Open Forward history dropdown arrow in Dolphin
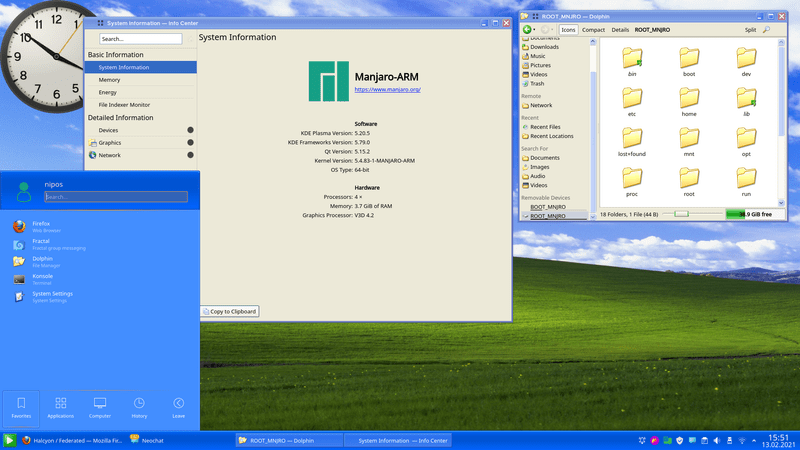This screenshot has width=800, height=450. 552,30
